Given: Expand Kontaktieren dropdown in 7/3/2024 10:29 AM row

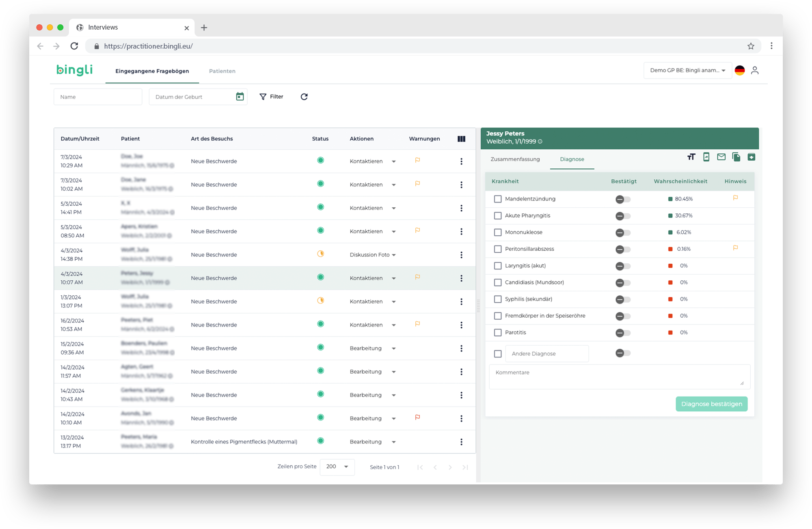Looking at the screenshot, I should [393, 161].
